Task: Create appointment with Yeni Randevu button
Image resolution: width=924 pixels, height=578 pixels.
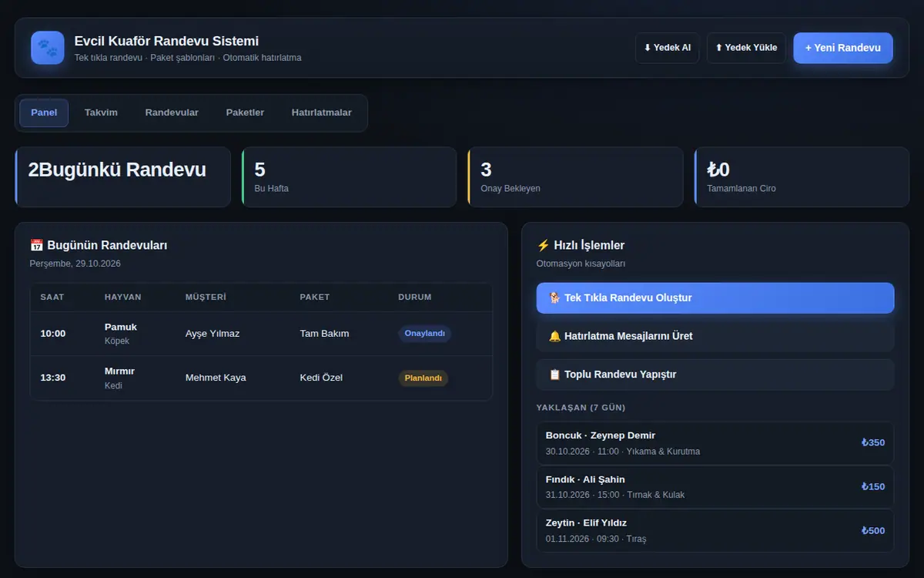Action: 843,48
